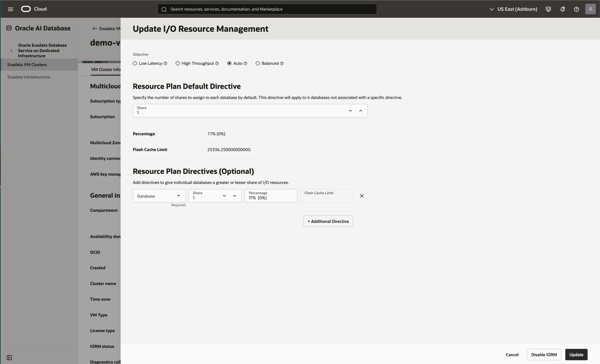Show help for High Throughput objective
This screenshot has width=600, height=364.
coord(217,63)
